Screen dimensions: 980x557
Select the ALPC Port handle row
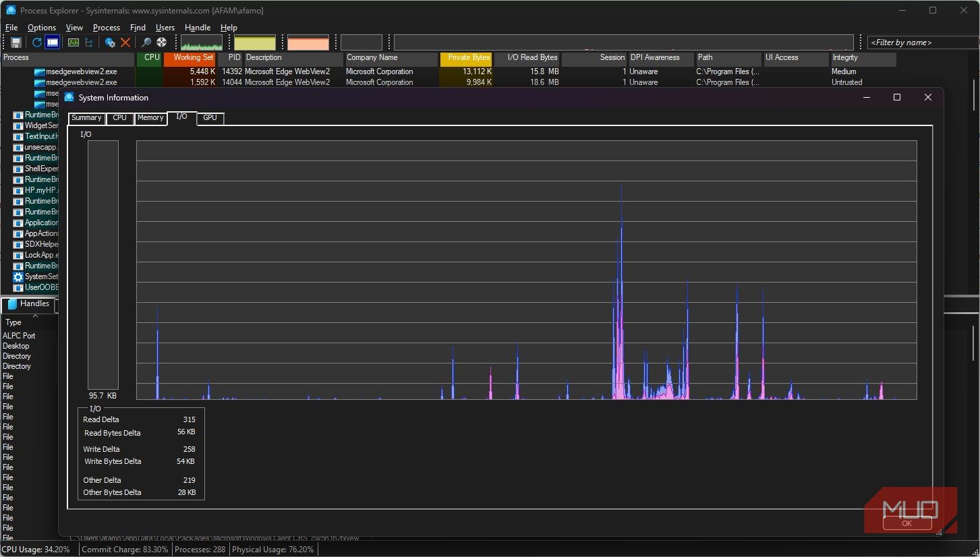(20, 336)
